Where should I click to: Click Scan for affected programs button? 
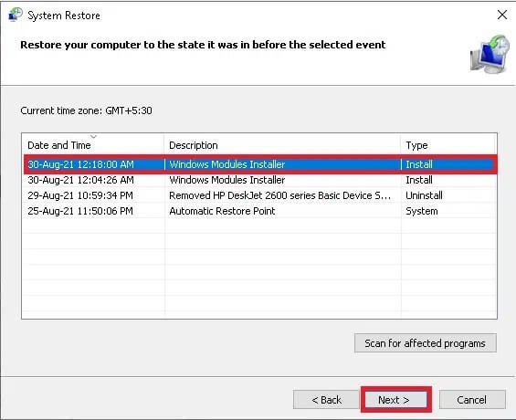pos(426,343)
